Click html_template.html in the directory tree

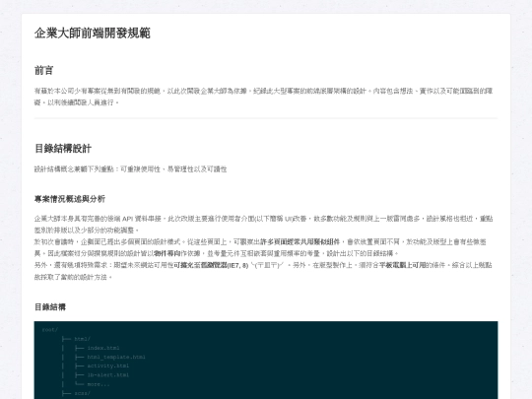click(116, 357)
